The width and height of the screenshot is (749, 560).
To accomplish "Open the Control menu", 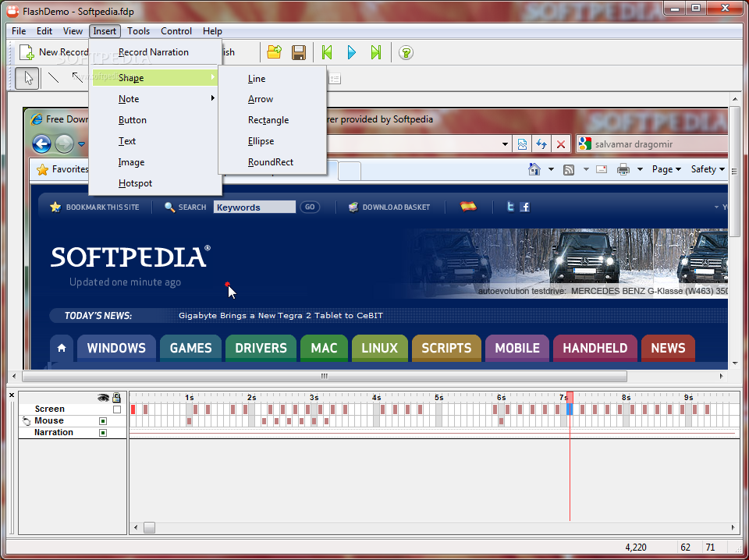I will pos(176,31).
